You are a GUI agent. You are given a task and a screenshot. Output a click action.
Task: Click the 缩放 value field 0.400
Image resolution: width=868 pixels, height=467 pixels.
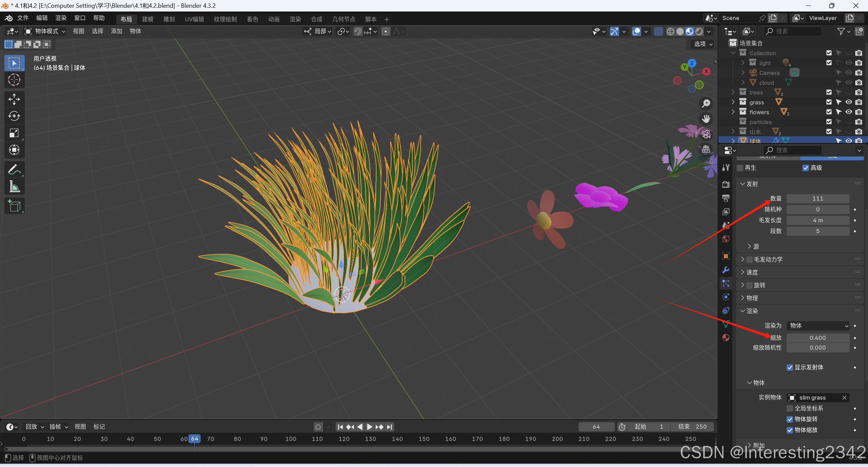(817, 338)
